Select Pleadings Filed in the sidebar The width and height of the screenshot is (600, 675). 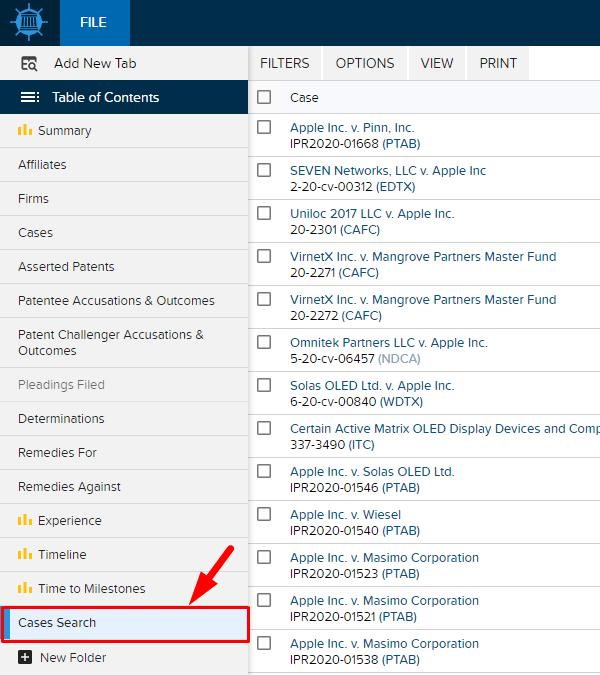pos(124,384)
